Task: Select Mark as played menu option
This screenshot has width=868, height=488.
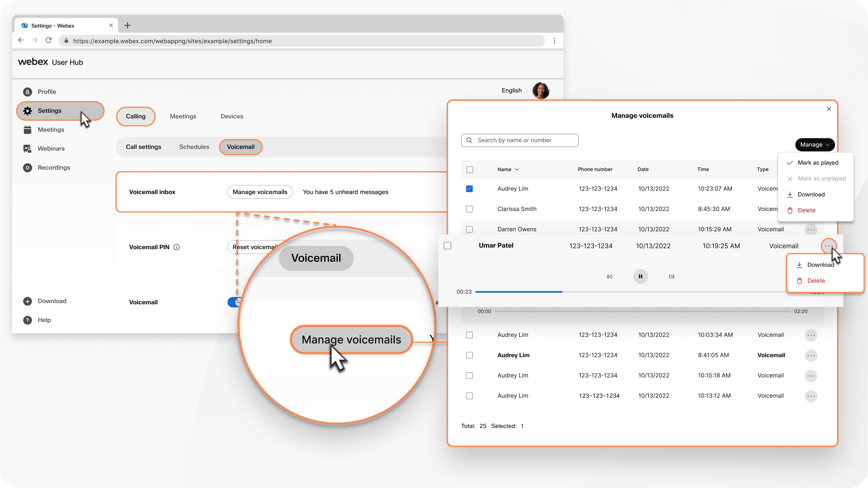Action: 817,162
